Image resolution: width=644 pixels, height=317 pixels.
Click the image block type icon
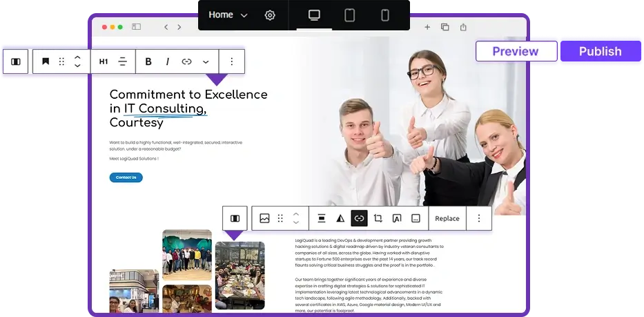(264, 218)
